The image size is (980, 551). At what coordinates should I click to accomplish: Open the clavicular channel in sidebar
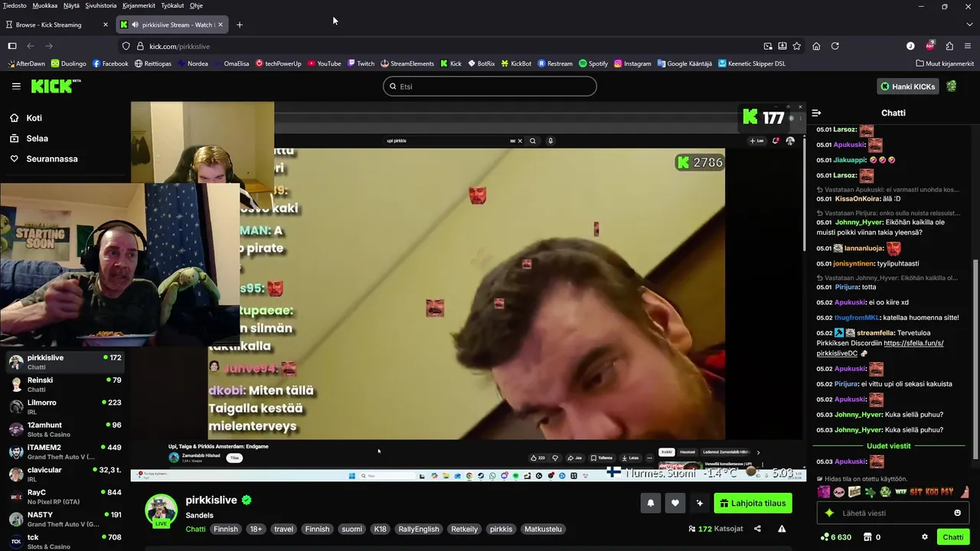pos(65,474)
